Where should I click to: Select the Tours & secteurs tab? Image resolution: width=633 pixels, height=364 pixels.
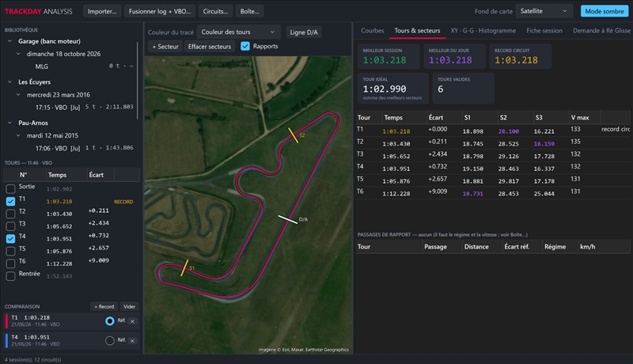tap(417, 31)
